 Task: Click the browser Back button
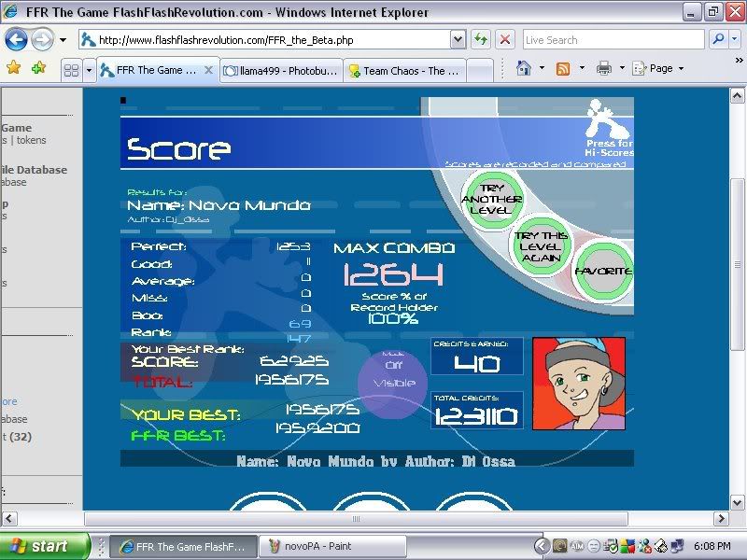point(17,39)
